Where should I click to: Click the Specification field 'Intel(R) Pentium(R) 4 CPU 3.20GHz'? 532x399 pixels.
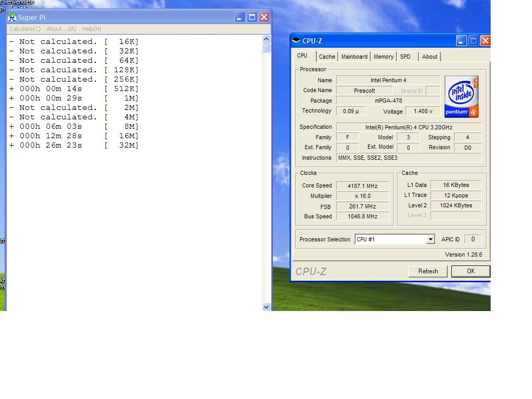click(x=408, y=127)
